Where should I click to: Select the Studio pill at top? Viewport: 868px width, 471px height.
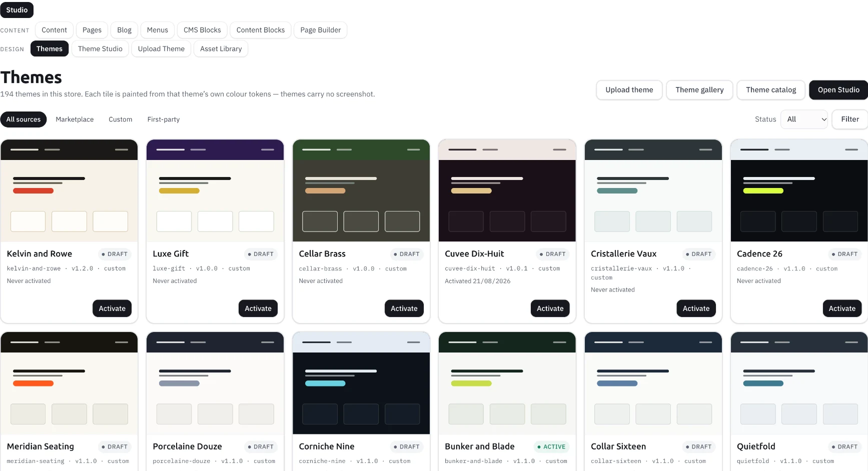click(x=17, y=10)
